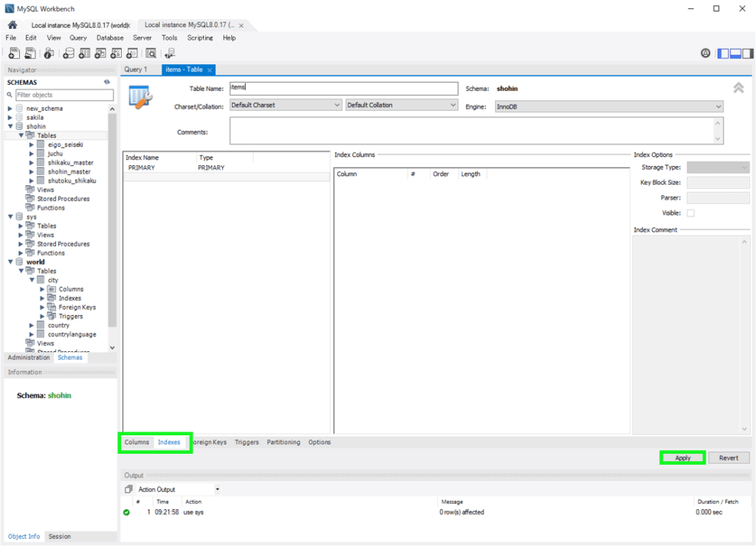This screenshot has width=756, height=546.
Task: Switch to the Session info tab
Action: coord(60,536)
